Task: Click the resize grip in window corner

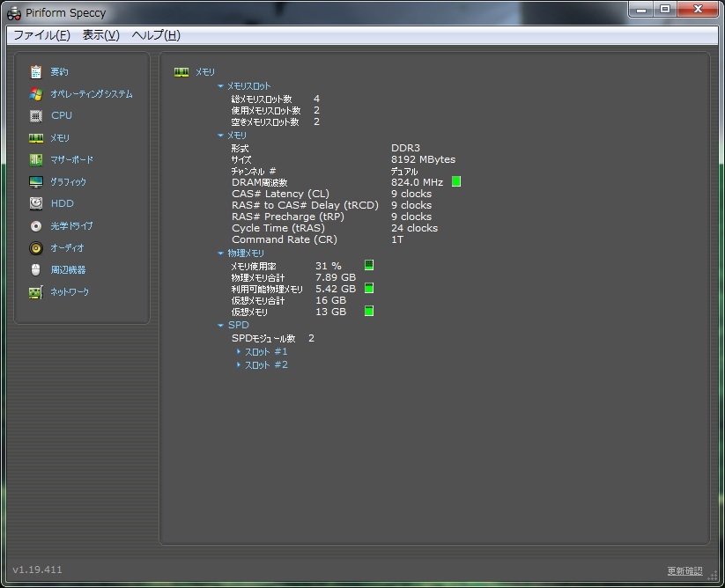Action: click(x=713, y=575)
